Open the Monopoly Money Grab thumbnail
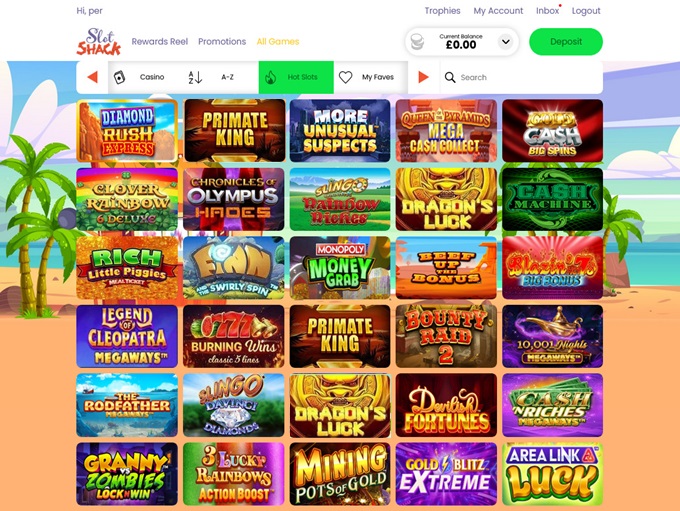 tap(340, 268)
